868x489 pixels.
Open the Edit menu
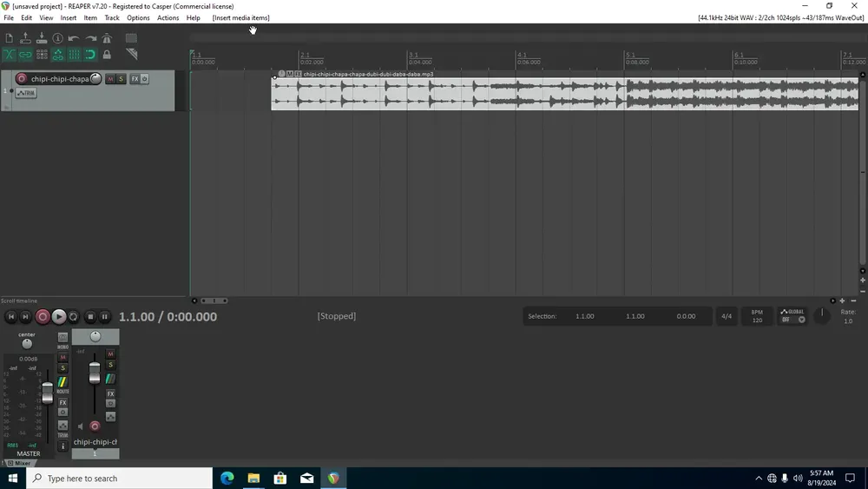(x=27, y=17)
